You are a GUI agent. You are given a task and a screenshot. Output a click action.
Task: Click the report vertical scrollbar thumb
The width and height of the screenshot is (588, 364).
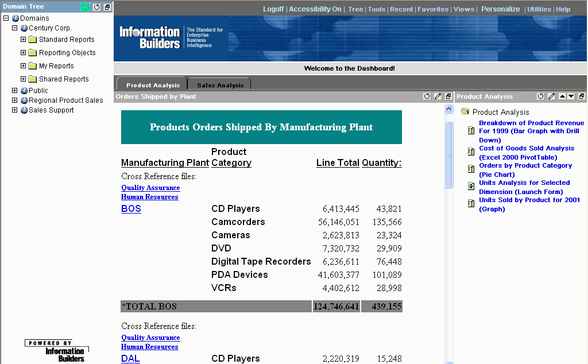[x=449, y=154]
